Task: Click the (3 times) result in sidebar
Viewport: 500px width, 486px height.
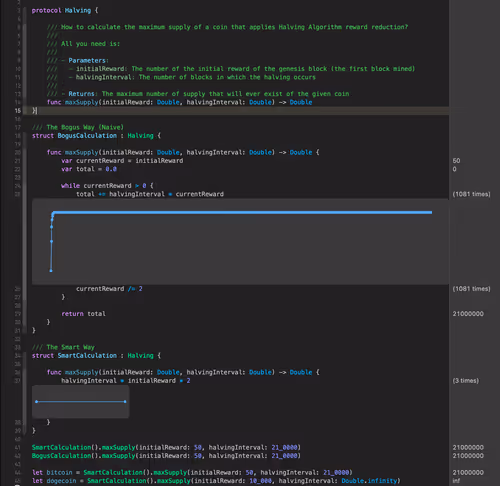Action: click(x=465, y=381)
